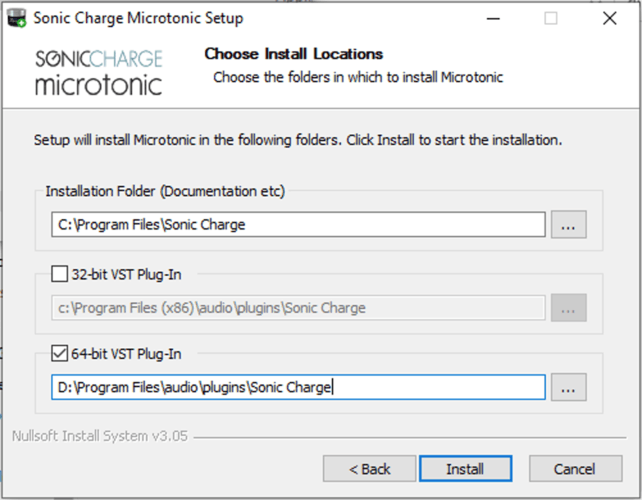Go back to the previous setup page
Viewport: 642px width, 500px height.
[369, 468]
